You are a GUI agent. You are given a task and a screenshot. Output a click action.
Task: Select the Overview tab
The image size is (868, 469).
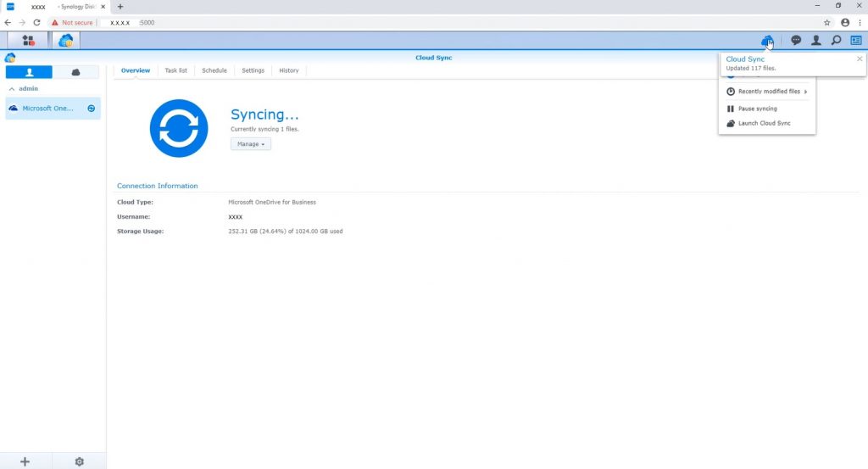coord(136,70)
